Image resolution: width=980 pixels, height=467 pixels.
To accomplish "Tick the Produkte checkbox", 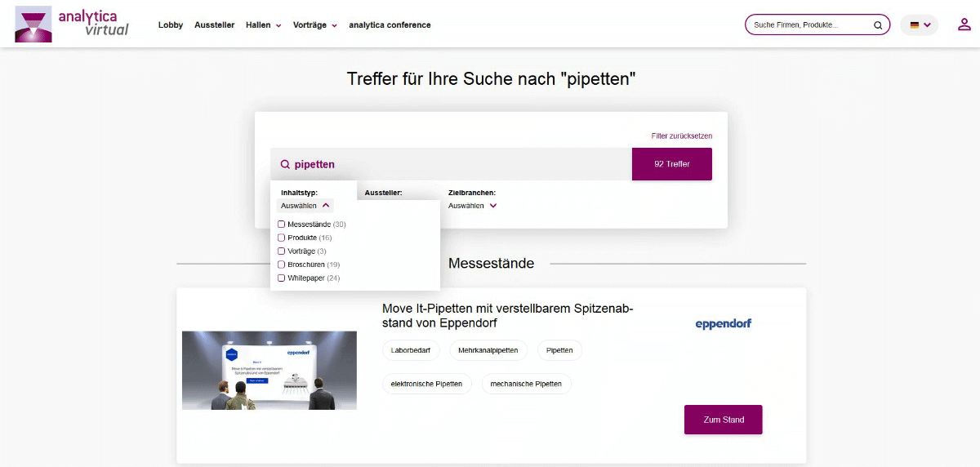I will tap(282, 238).
